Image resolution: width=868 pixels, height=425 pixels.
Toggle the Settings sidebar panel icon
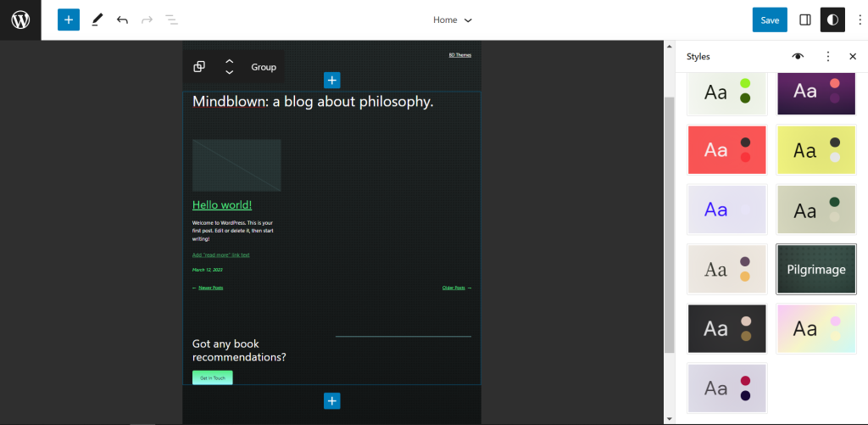pyautogui.click(x=805, y=20)
